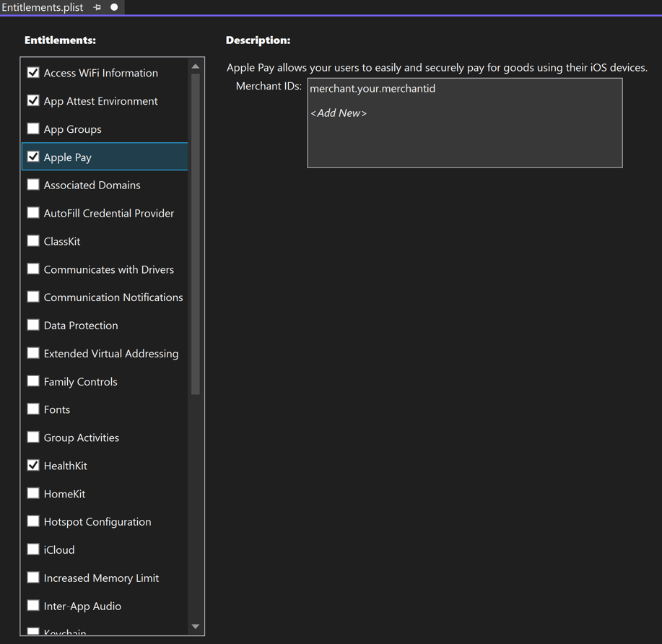Switch to the Entitlements.plist tab
Image resolution: width=662 pixels, height=644 pixels.
pyautogui.click(x=43, y=7)
